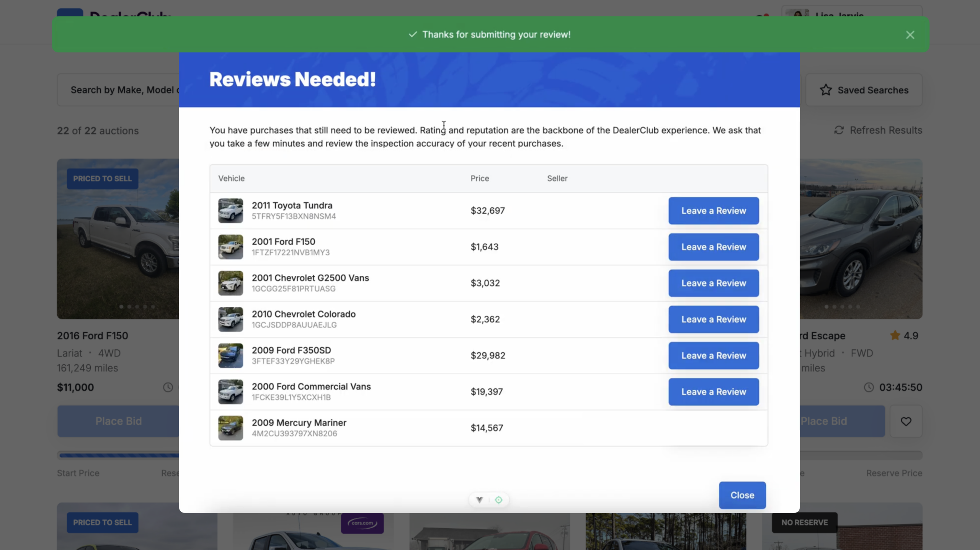Click the Refresh Results circular arrows icon
The width and height of the screenshot is (980, 550).
pyautogui.click(x=839, y=130)
